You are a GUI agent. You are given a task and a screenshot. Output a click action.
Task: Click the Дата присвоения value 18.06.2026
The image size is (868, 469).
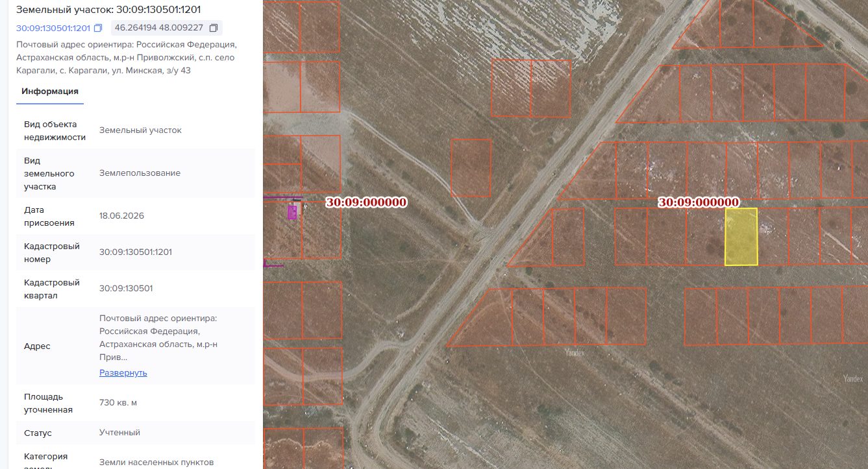click(x=121, y=216)
